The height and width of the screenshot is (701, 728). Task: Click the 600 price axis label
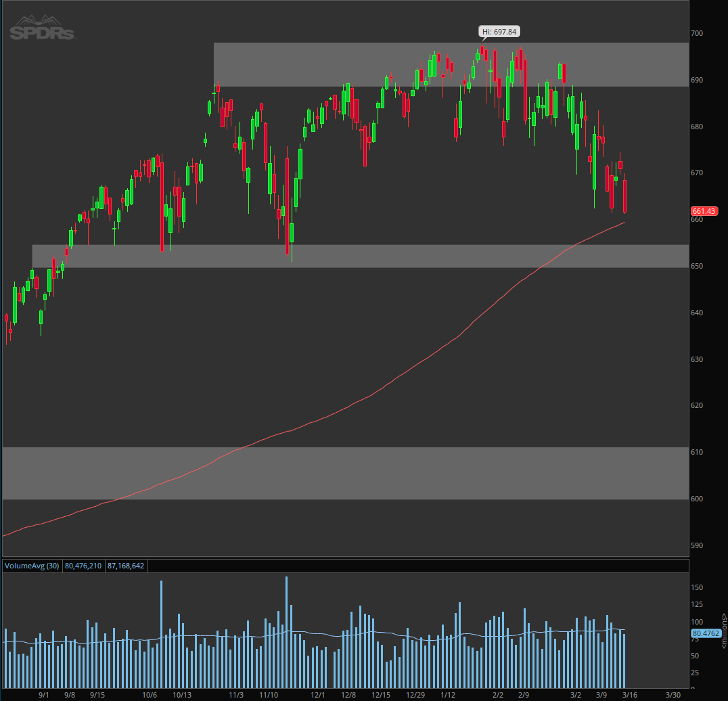point(697,499)
